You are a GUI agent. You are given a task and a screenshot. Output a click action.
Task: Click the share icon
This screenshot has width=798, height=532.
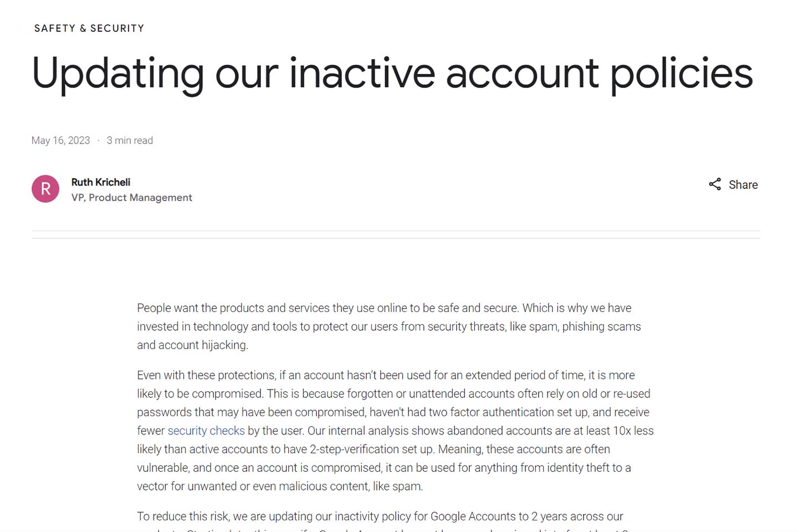click(x=715, y=185)
